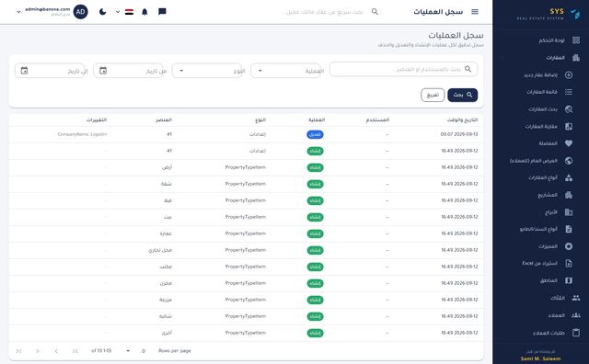
Task: Open الملاك owners people icon
Action: 576,298
